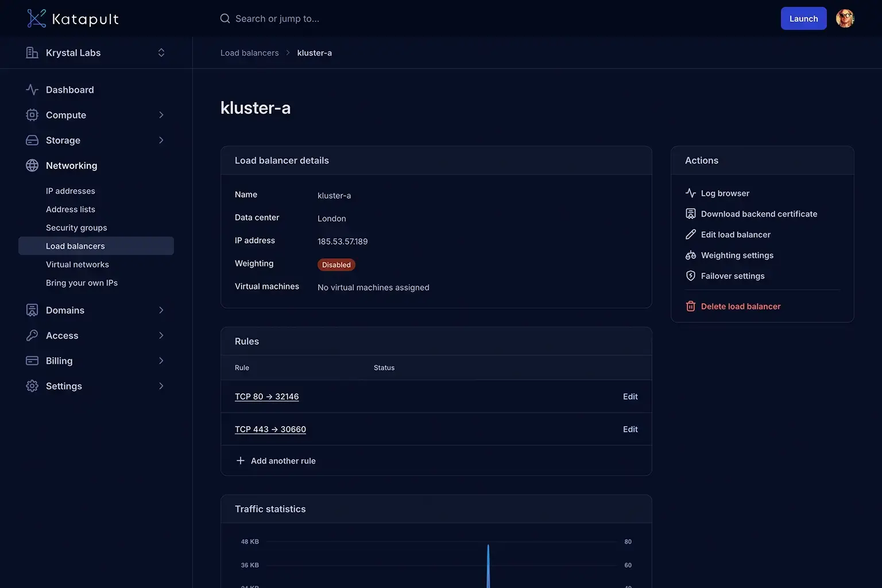This screenshot has height=588, width=882.
Task: Select the Edit load balancer pencil icon
Action: coord(691,234)
